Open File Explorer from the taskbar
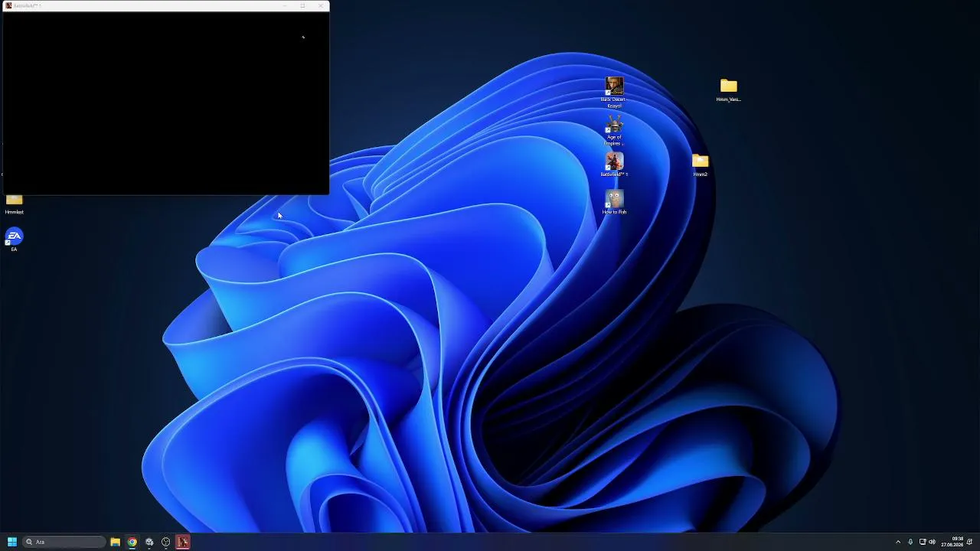 tap(115, 542)
